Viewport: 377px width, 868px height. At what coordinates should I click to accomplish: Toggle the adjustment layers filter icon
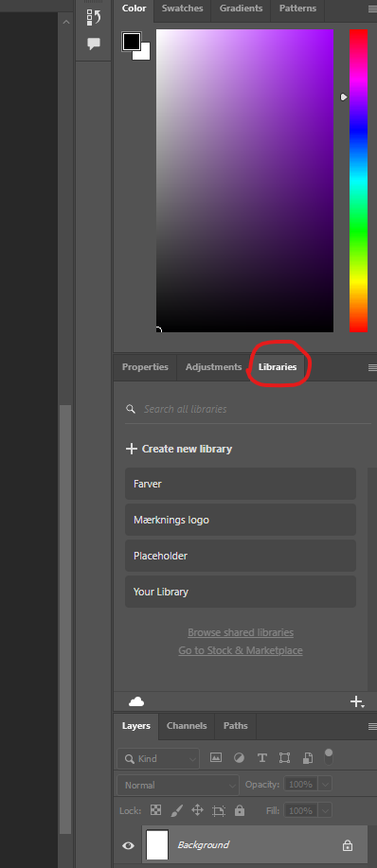pos(239,758)
